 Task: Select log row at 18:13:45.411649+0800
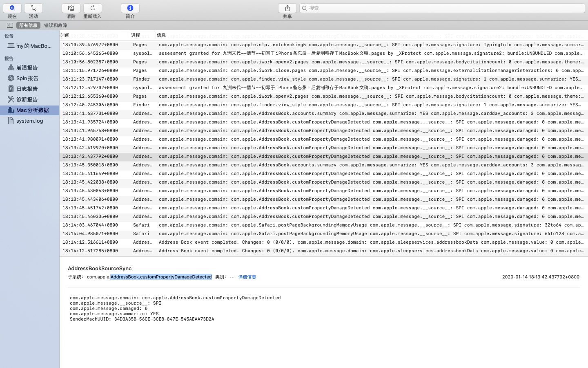point(324,173)
